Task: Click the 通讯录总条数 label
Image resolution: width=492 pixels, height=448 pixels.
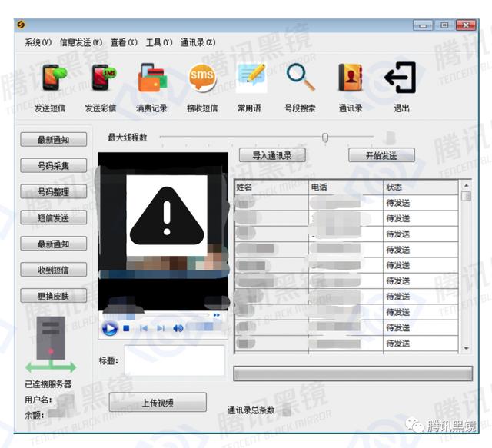Action: pyautogui.click(x=251, y=410)
